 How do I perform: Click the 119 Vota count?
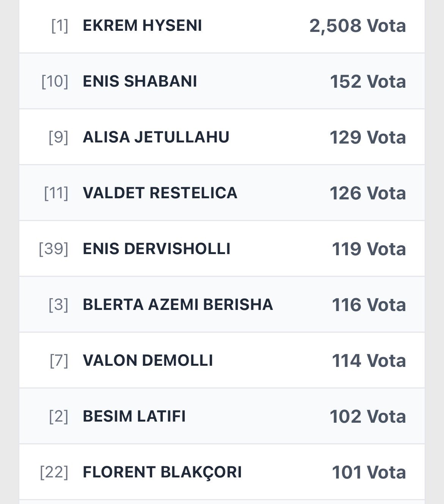point(368,249)
